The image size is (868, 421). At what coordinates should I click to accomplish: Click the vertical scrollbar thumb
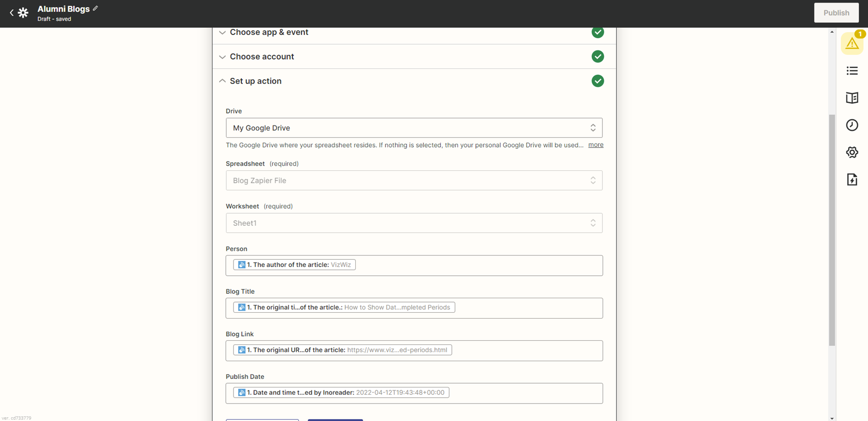(832, 230)
